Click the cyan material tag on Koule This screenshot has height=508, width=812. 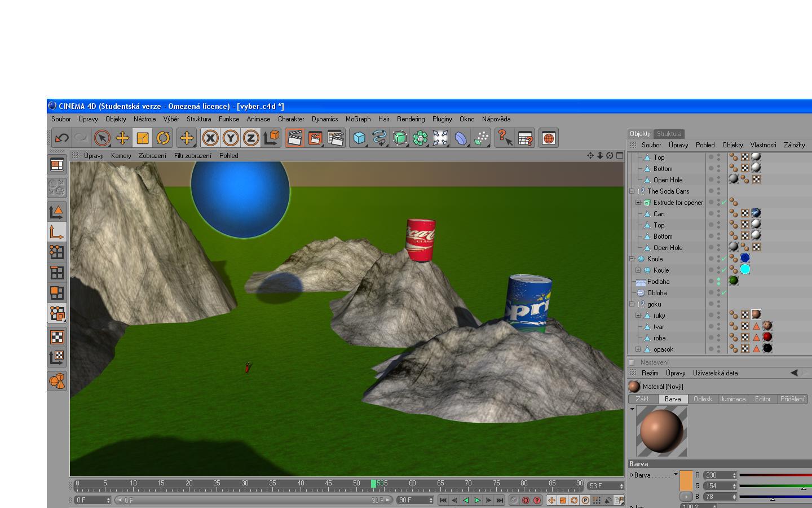click(745, 269)
